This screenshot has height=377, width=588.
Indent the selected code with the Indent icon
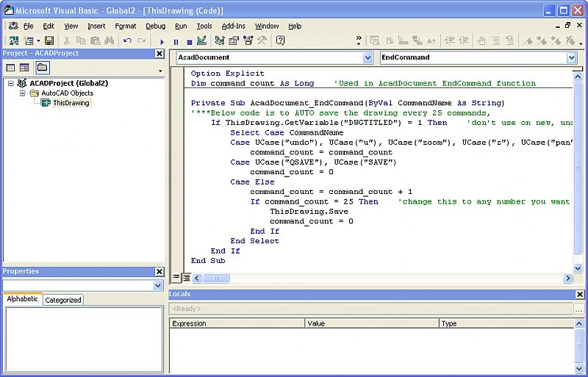click(x=450, y=40)
